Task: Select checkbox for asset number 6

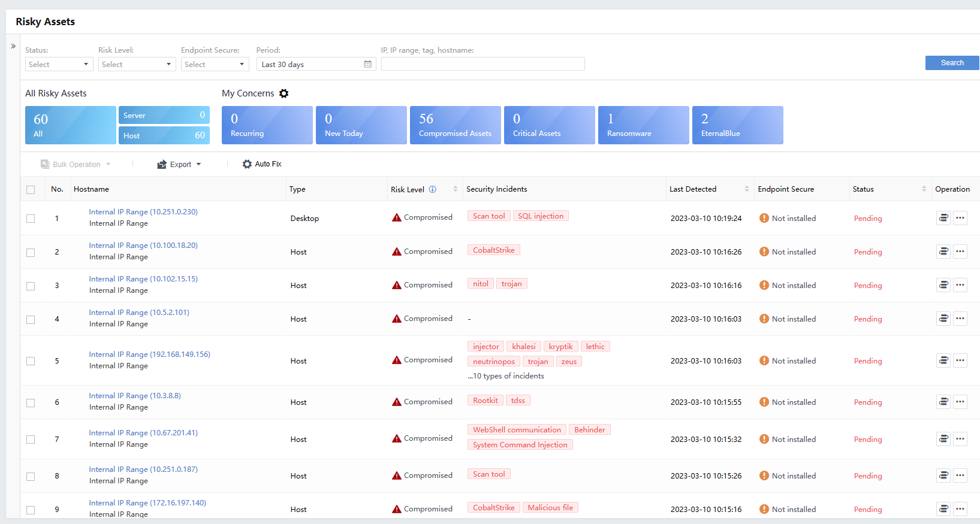Action: coord(31,402)
